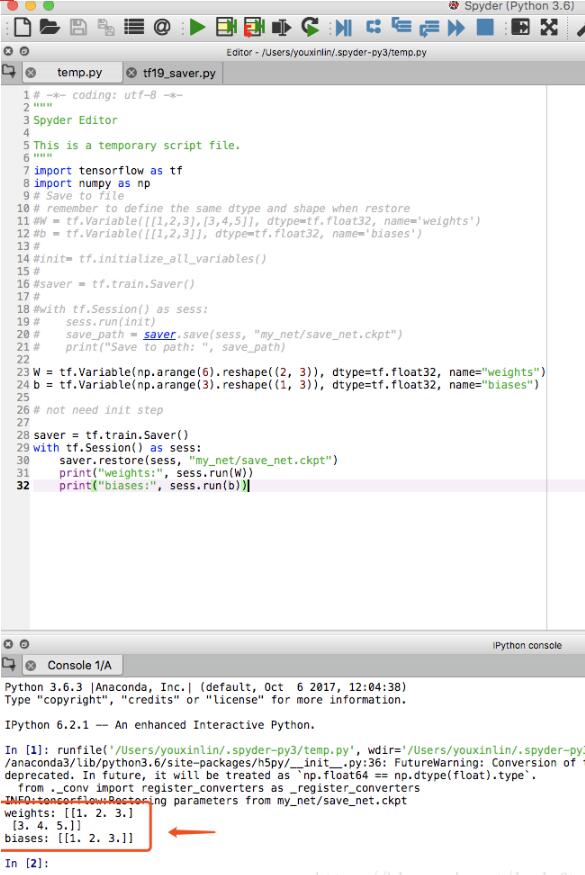Start debugging the file
Viewport: 585px width, 875px height.
[343, 27]
